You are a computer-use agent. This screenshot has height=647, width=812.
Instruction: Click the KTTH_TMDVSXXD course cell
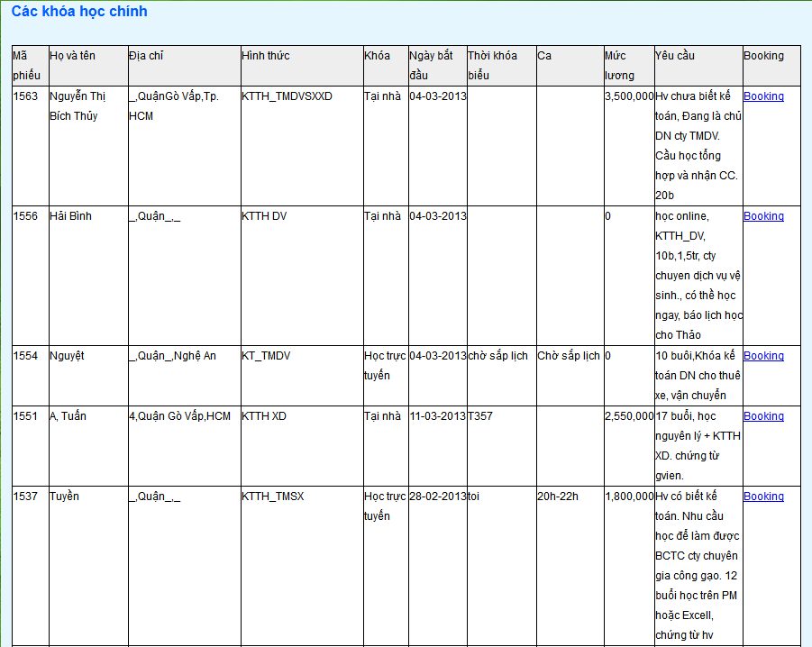coord(287,96)
